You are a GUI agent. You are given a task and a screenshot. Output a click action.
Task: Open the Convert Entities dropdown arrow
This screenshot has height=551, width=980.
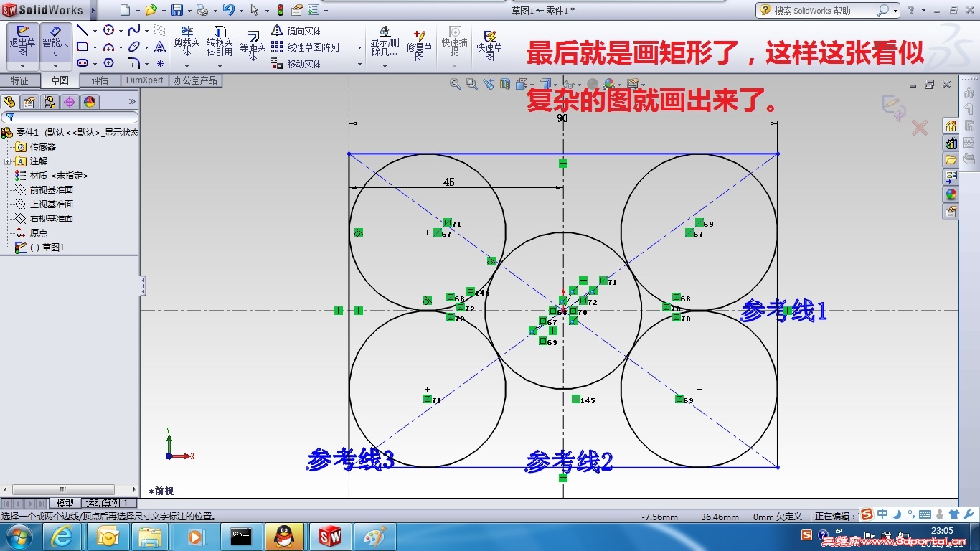coord(220,66)
